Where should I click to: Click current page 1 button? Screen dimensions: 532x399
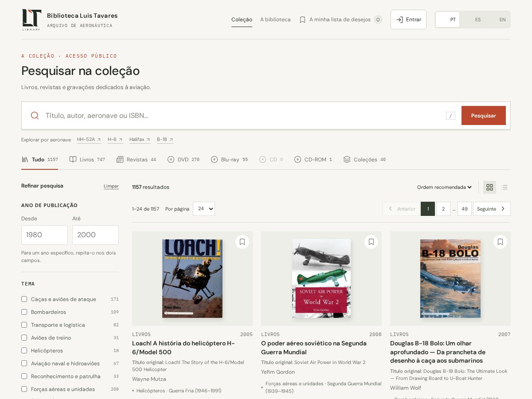(x=428, y=209)
